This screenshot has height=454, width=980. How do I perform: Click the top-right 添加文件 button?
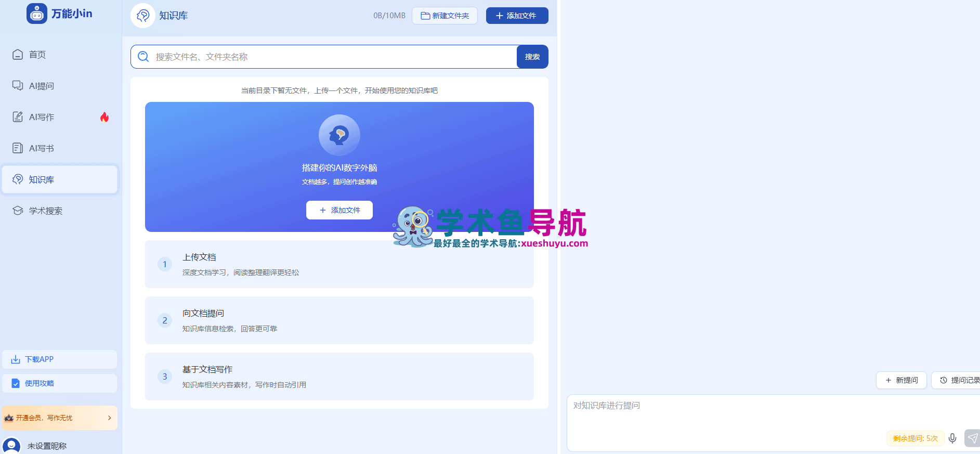[517, 16]
